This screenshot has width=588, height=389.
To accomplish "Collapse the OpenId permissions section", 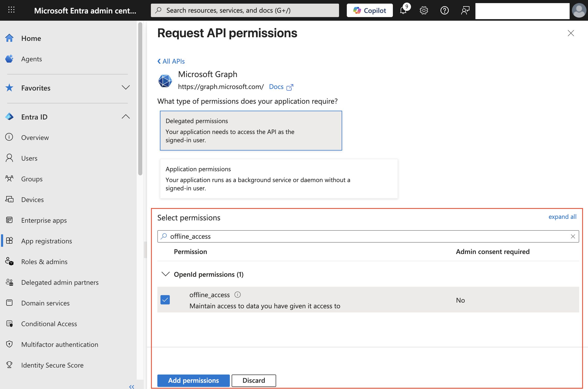I will [x=165, y=274].
